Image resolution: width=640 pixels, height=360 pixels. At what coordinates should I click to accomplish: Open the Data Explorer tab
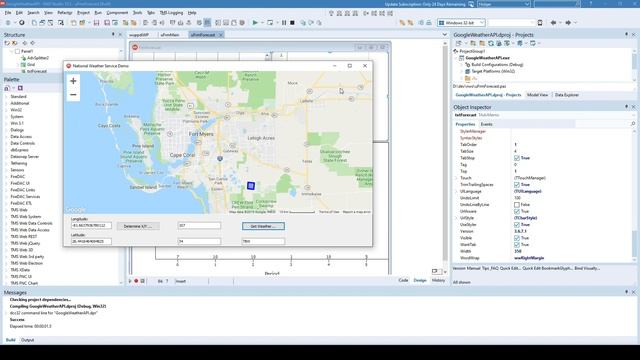click(567, 95)
